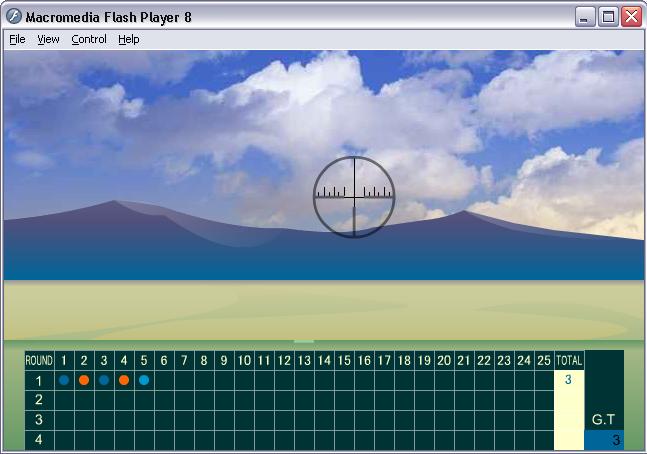Click the TOTAL column header
The width and height of the screenshot is (647, 454).
pyautogui.click(x=569, y=361)
